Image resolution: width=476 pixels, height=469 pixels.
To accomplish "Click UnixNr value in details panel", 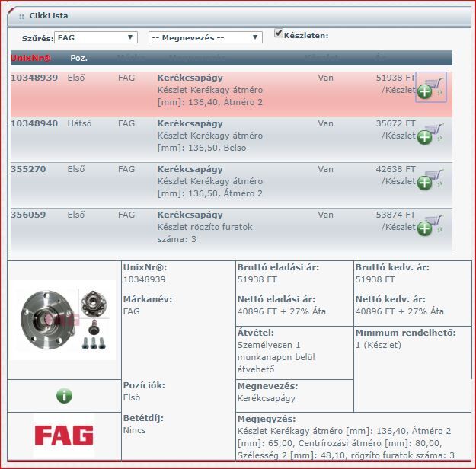I will pyautogui.click(x=145, y=279).
